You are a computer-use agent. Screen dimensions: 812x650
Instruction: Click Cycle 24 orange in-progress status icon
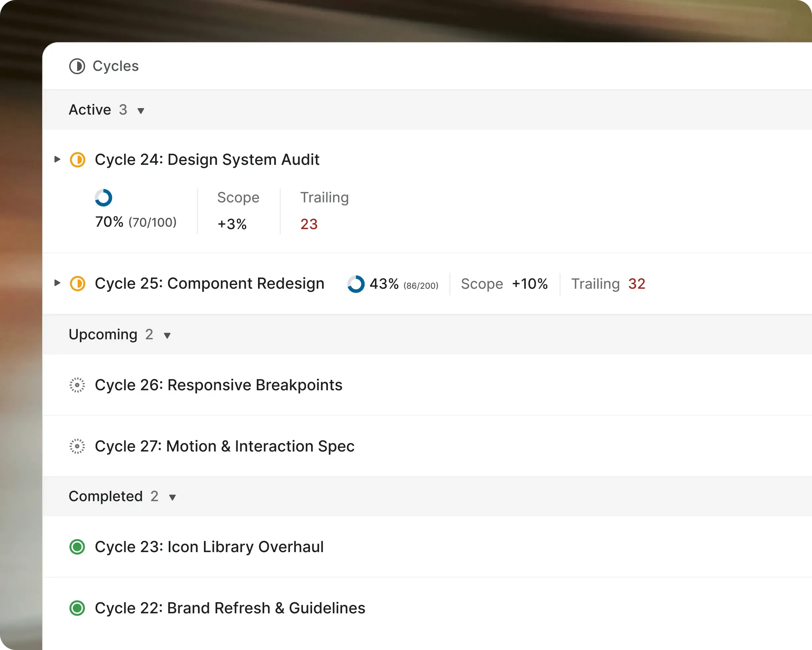point(77,160)
